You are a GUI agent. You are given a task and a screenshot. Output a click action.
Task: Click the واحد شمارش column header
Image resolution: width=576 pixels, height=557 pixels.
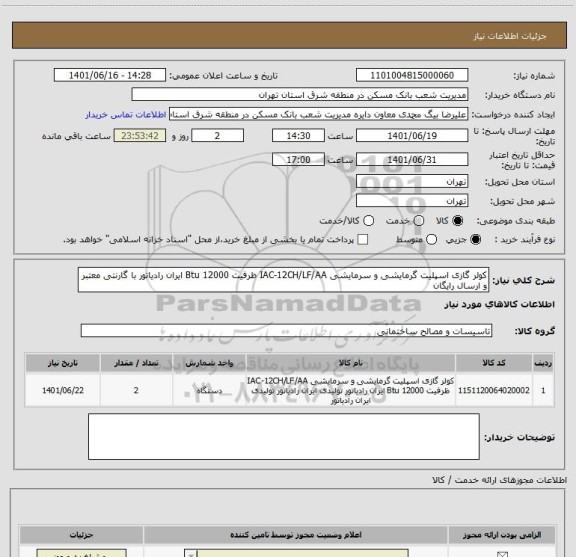(209, 363)
